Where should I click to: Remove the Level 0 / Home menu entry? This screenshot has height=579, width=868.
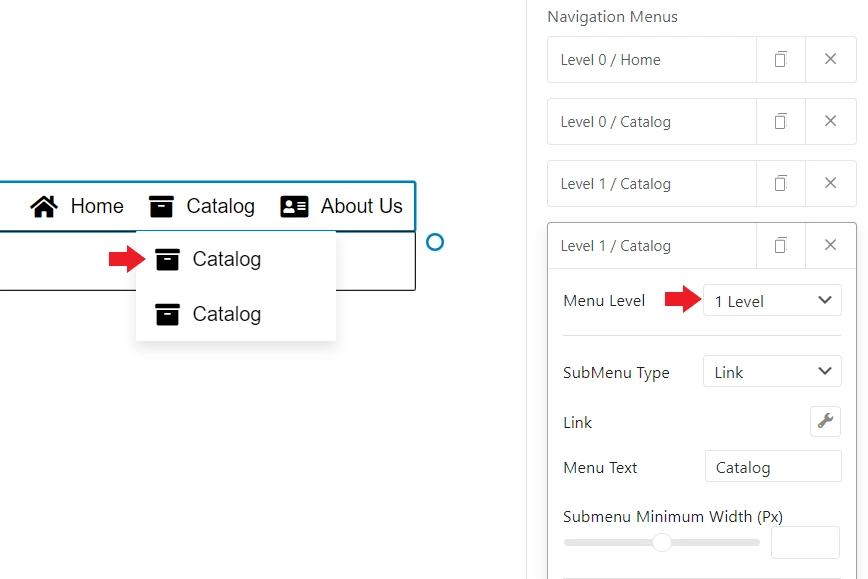(x=831, y=59)
